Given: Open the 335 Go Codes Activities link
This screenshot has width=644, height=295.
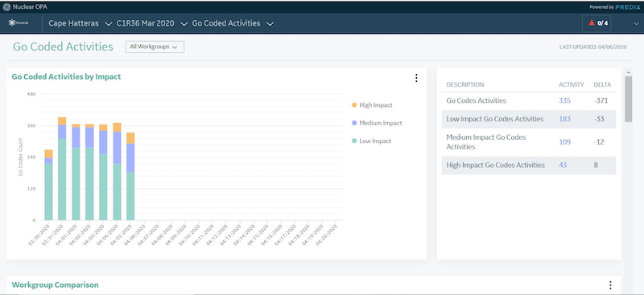Looking at the screenshot, I should coord(565,100).
